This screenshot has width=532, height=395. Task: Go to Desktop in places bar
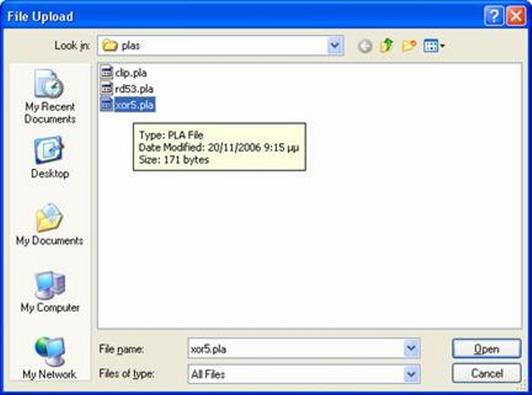coord(49,157)
